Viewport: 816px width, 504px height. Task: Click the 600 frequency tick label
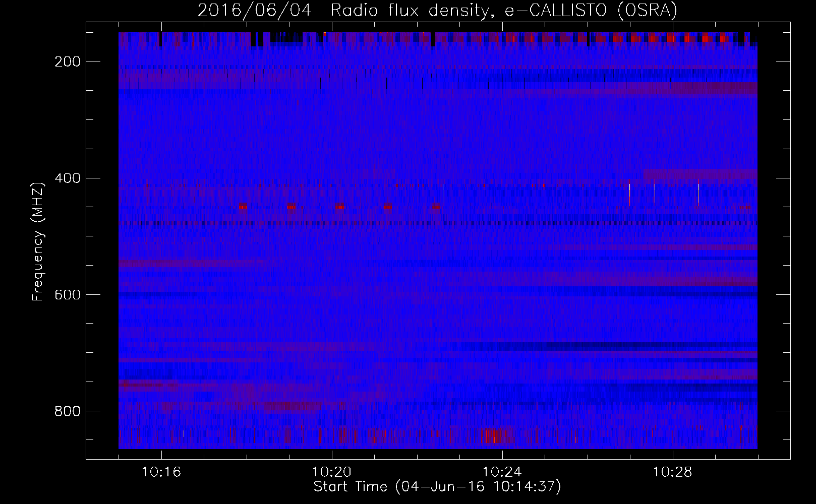[67, 295]
